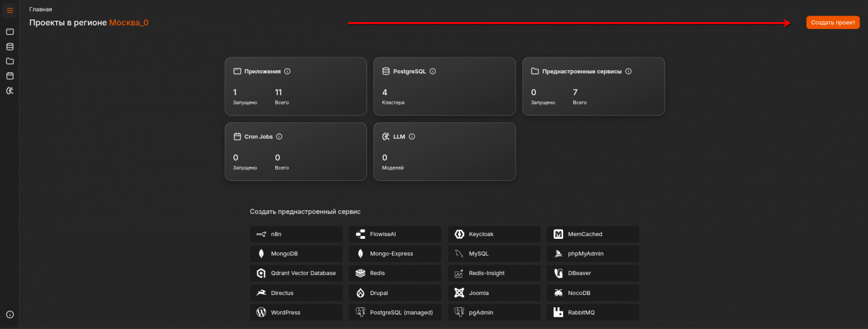868x329 pixels.
Task: Create an n8n preconfigured service
Action: [x=296, y=234]
